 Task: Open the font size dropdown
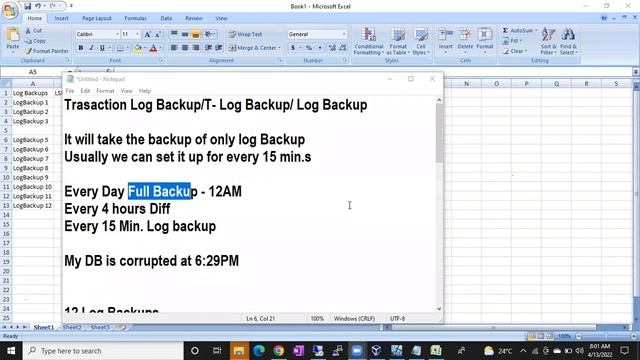[x=138, y=34]
